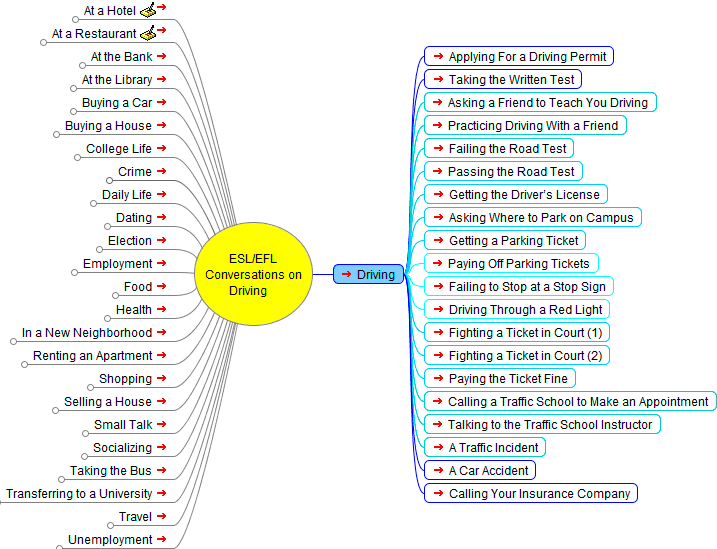
Task: Select the College Life branch label
Action: (x=119, y=149)
